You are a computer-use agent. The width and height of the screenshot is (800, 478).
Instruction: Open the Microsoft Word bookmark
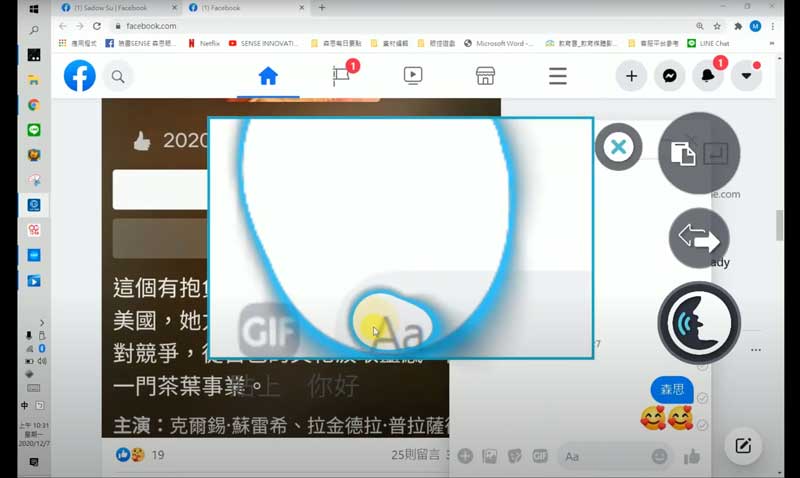point(499,43)
